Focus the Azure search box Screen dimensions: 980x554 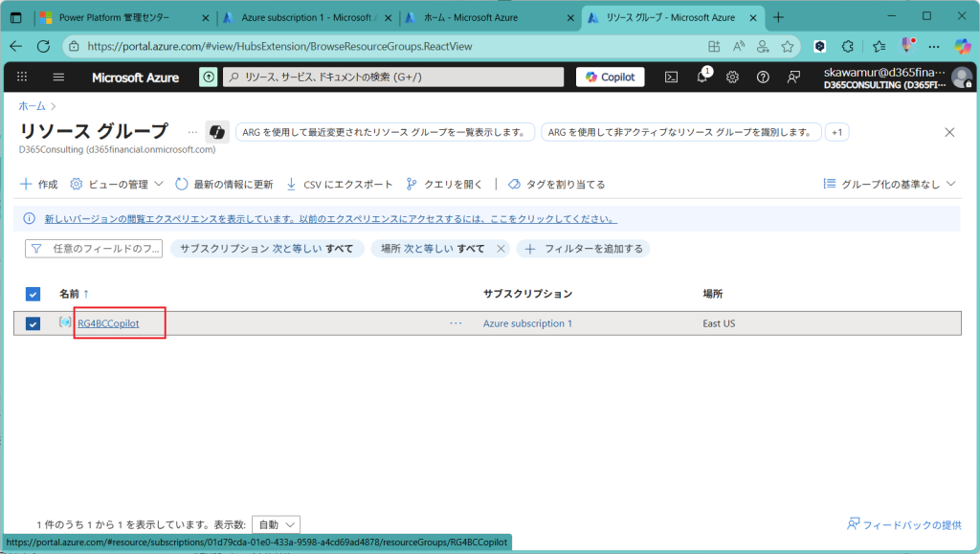[x=393, y=77]
